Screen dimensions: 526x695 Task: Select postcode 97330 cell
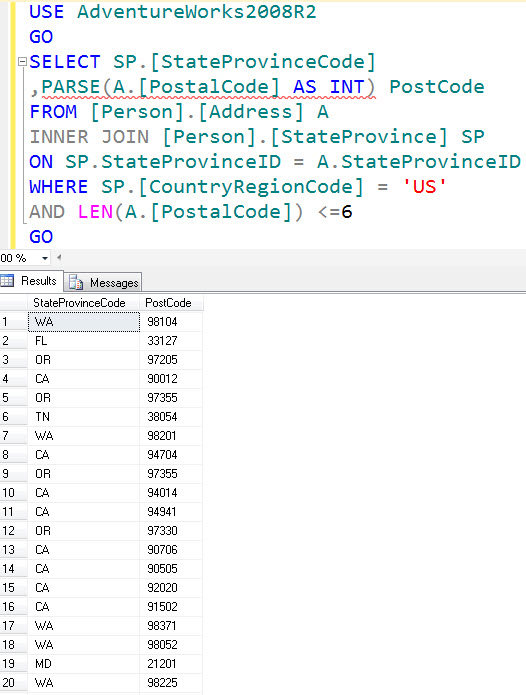tap(171, 531)
